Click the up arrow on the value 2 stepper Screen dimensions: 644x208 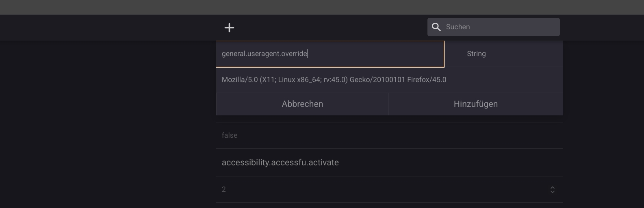point(553,187)
